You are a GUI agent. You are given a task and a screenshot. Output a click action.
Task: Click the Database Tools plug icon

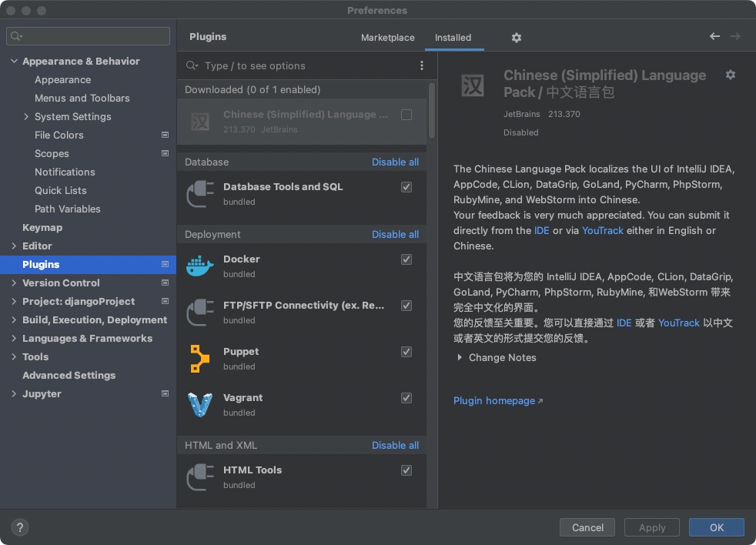click(x=199, y=193)
